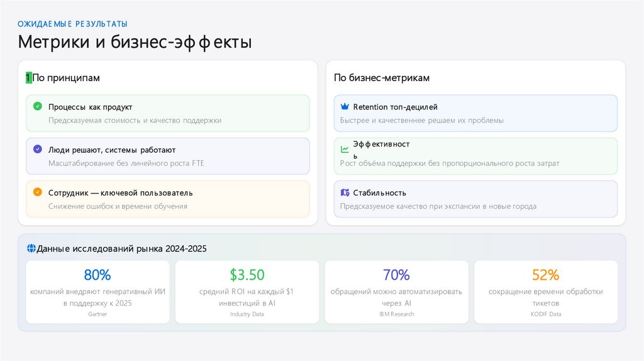This screenshot has height=361, width=644.
Task: Click the green-highlighted number 1 marker
Action: click(28, 78)
